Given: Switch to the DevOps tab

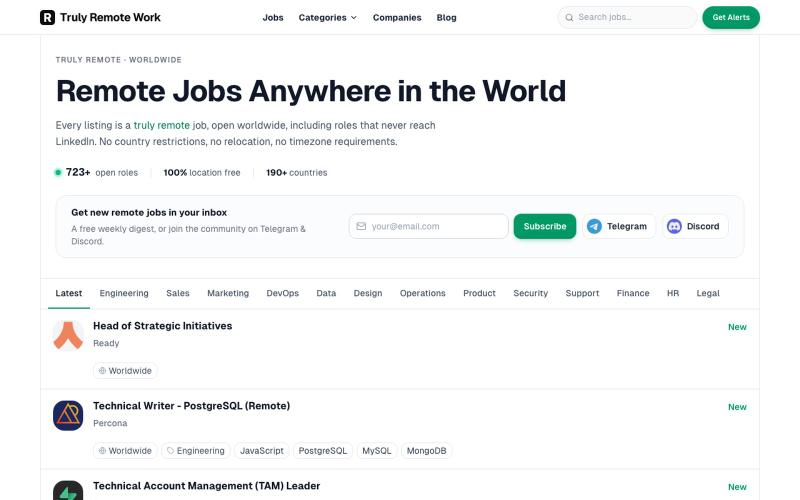Looking at the screenshot, I should click(283, 293).
